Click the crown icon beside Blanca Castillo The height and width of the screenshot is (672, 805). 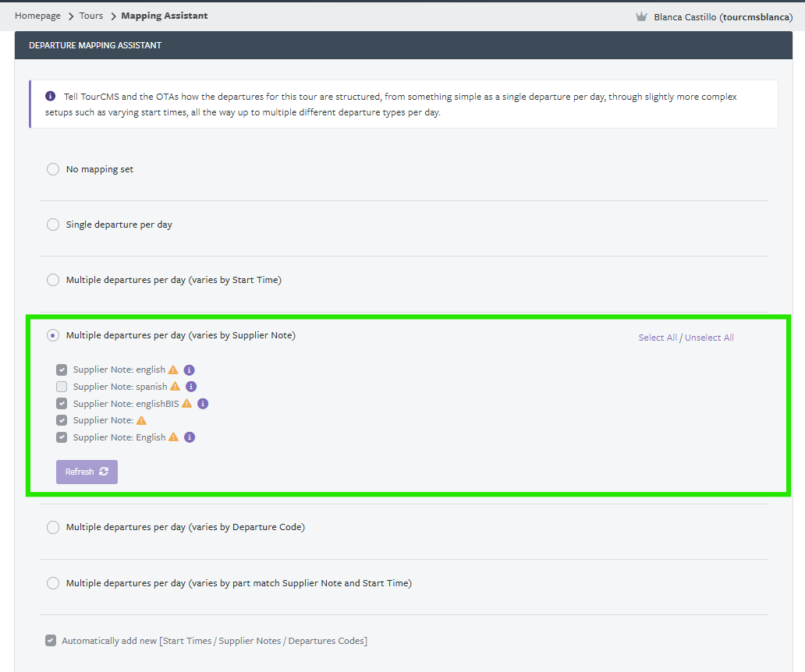pos(641,17)
